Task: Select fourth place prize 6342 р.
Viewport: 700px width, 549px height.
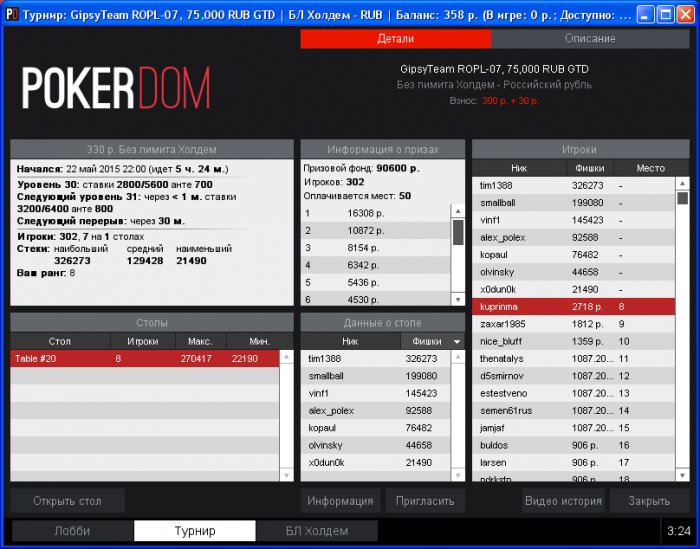Action: point(376,265)
